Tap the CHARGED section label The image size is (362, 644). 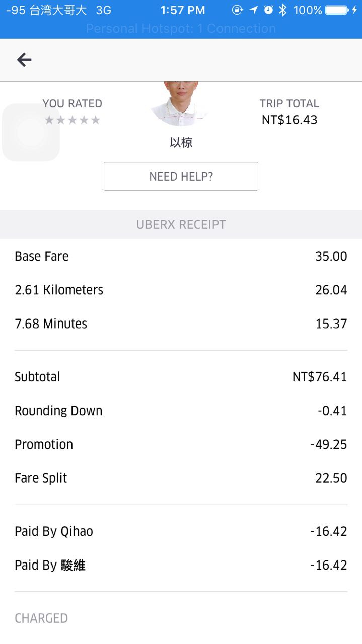(x=41, y=618)
